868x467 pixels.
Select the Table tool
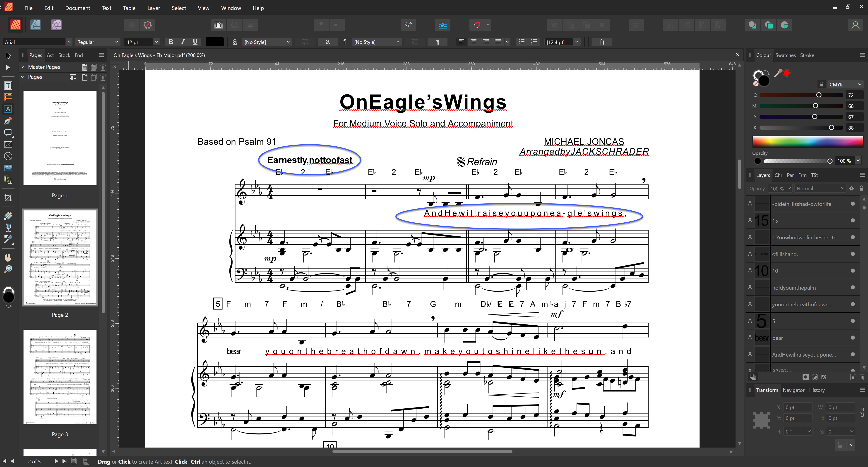8,97
